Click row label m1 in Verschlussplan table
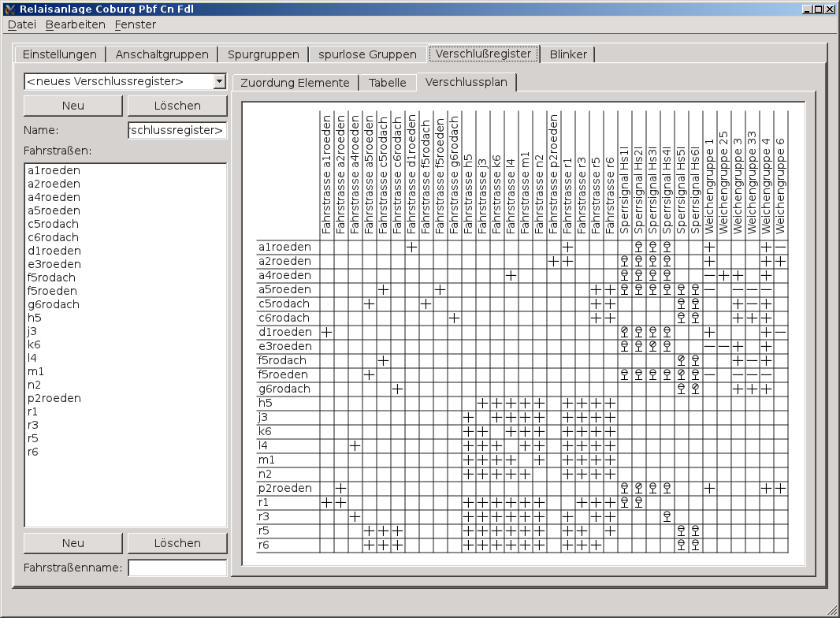 pos(266,460)
